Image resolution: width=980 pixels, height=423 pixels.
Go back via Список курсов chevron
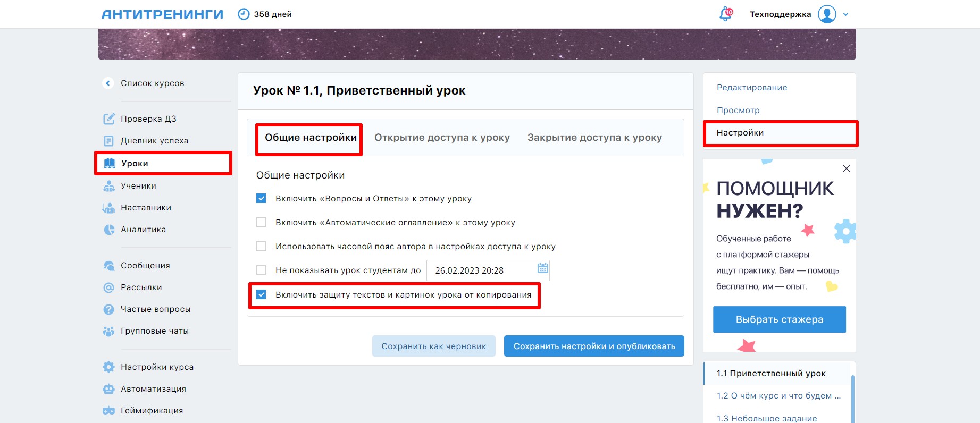[108, 83]
